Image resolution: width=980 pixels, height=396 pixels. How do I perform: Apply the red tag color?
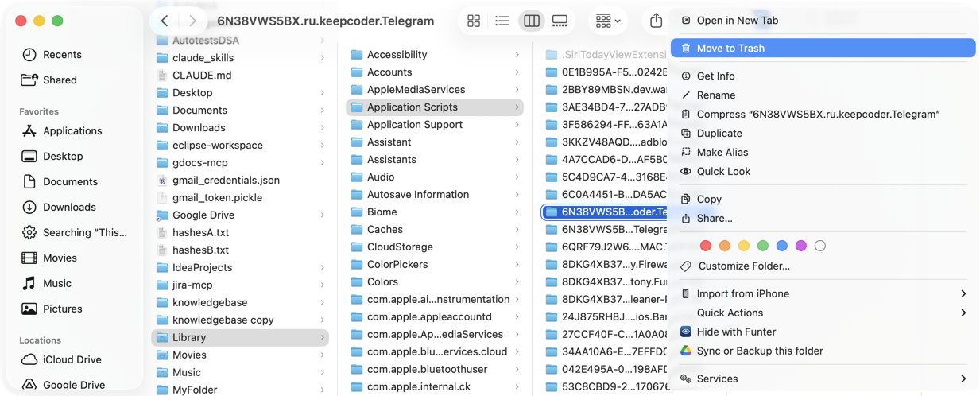tap(705, 246)
